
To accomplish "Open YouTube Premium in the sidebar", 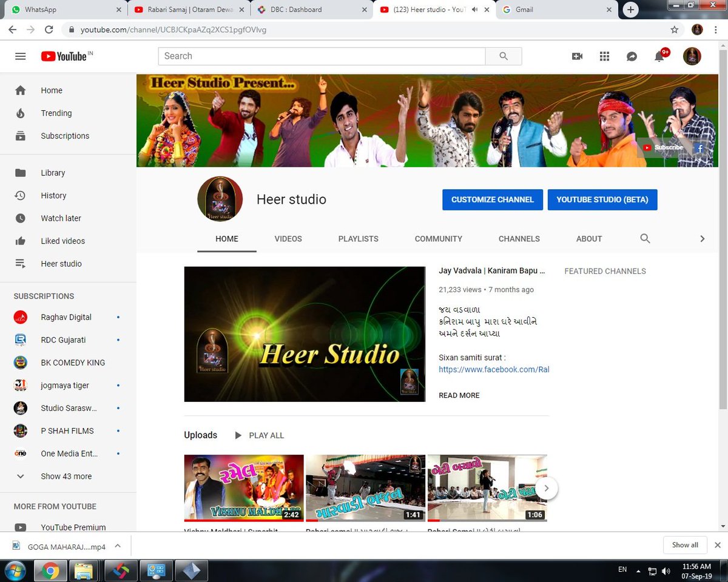I will click(68, 526).
